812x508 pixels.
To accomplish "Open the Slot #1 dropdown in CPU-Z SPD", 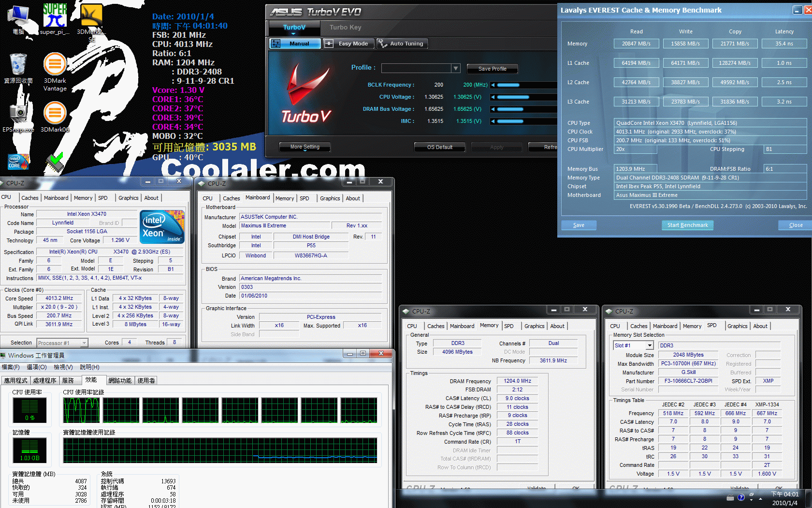I will click(x=650, y=345).
